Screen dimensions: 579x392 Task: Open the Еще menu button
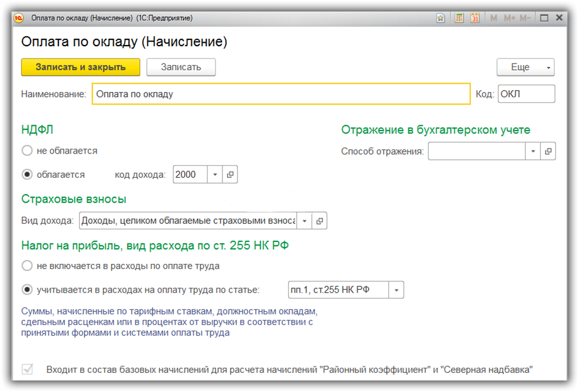point(525,67)
